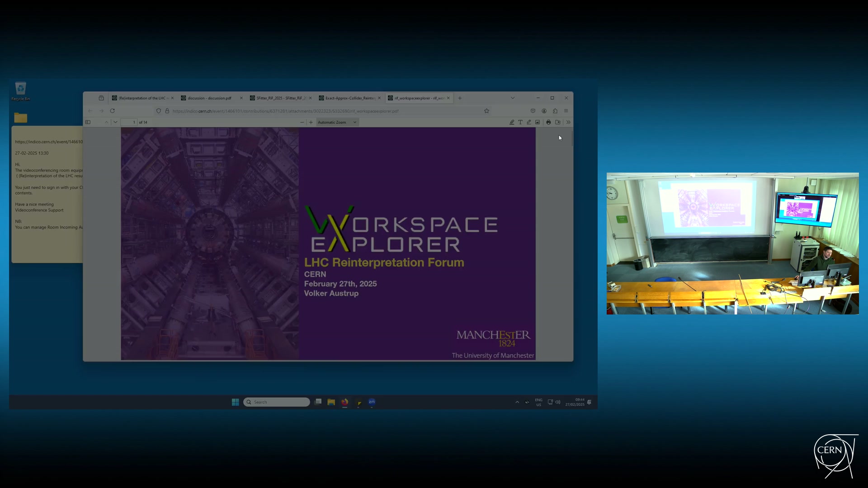Open the PDF viewer tools menu
This screenshot has width=868, height=488.
tap(568, 122)
